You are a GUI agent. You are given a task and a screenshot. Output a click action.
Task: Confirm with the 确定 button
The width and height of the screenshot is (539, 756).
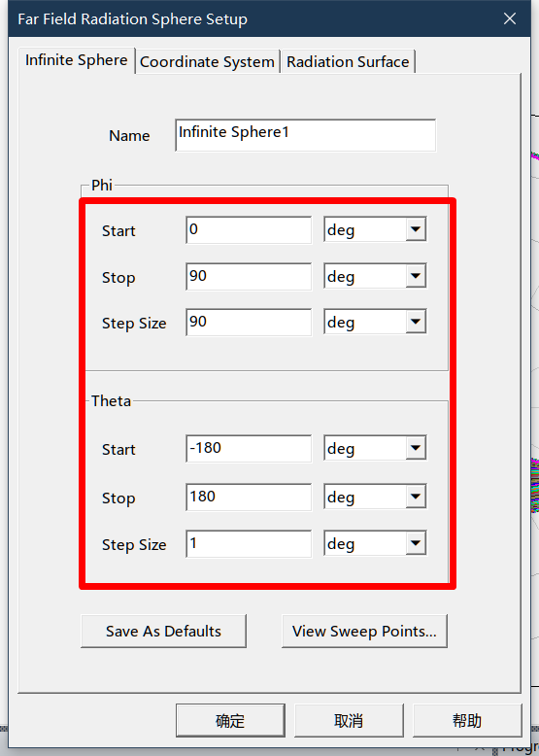pyautogui.click(x=230, y=721)
